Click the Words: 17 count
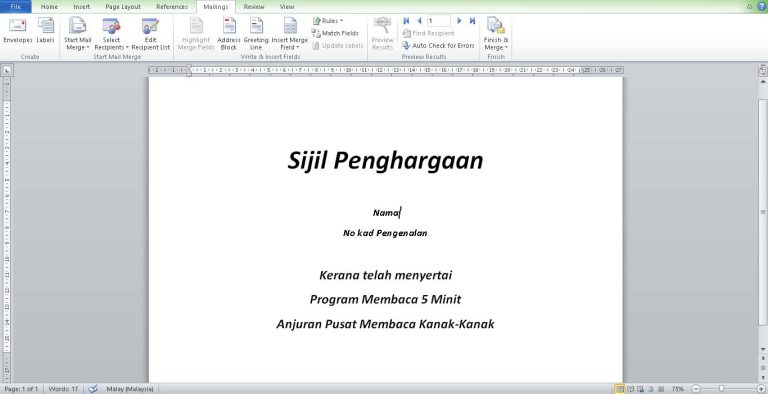The height and width of the screenshot is (394, 768). coord(63,389)
